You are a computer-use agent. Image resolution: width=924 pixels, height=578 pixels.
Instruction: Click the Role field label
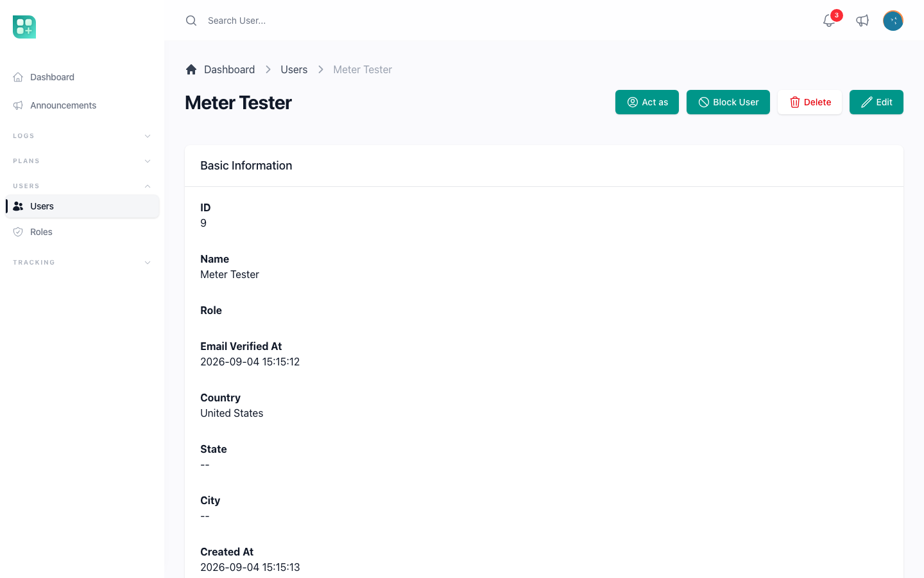point(211,310)
